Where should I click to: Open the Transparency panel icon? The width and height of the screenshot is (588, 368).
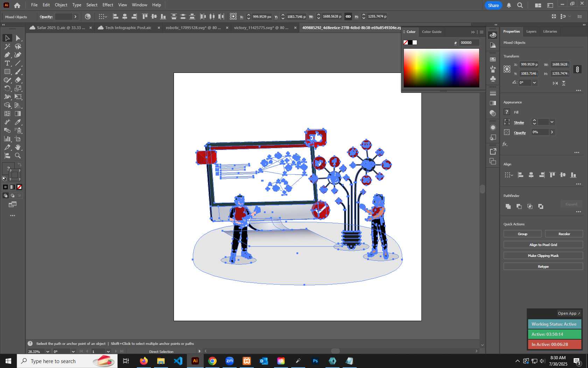[x=493, y=113]
